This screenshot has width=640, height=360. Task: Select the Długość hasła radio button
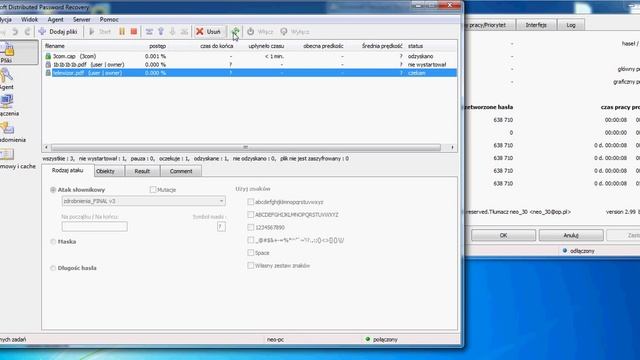pos(53,268)
